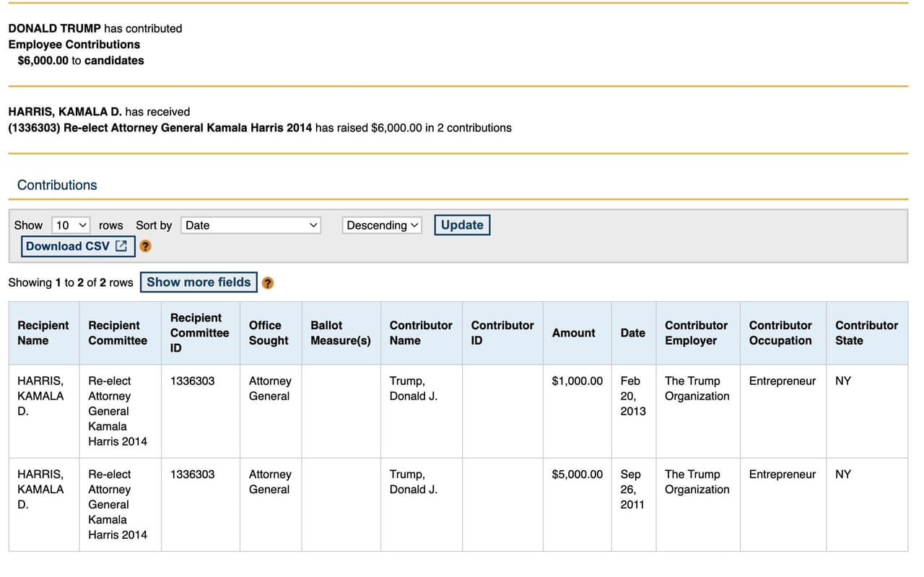Select the $1,000.00 amount cell
This screenshot has width=924, height=577.
pyautogui.click(x=577, y=381)
